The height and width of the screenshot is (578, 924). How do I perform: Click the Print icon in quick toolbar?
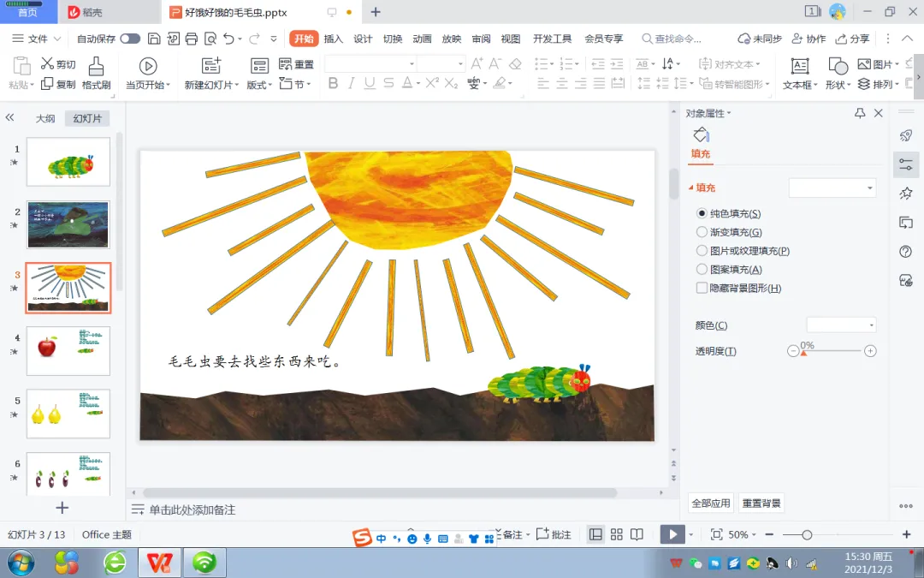192,39
